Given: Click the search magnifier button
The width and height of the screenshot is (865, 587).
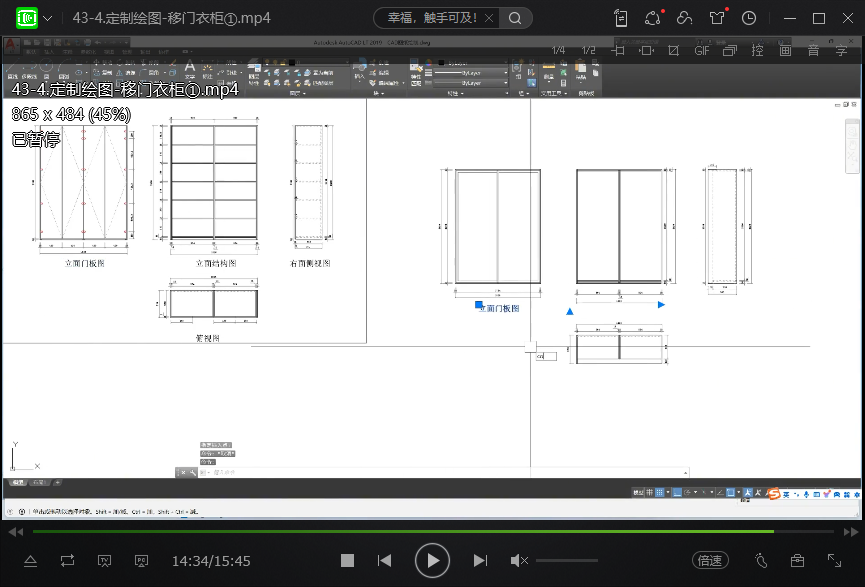Looking at the screenshot, I should 515,18.
